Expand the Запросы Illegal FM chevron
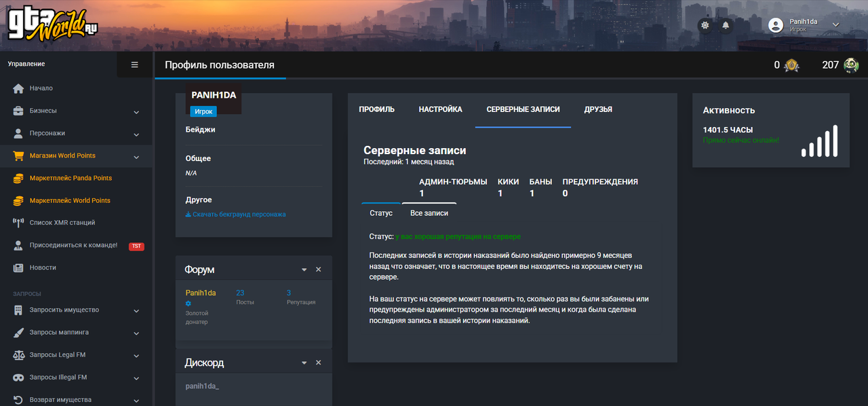868x406 pixels. [x=136, y=379]
